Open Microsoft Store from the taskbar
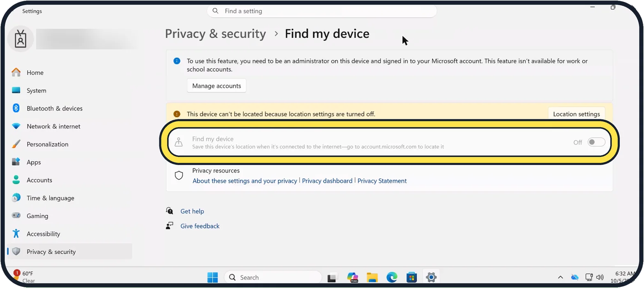Viewport: 644px width, 288px height. coord(412,278)
